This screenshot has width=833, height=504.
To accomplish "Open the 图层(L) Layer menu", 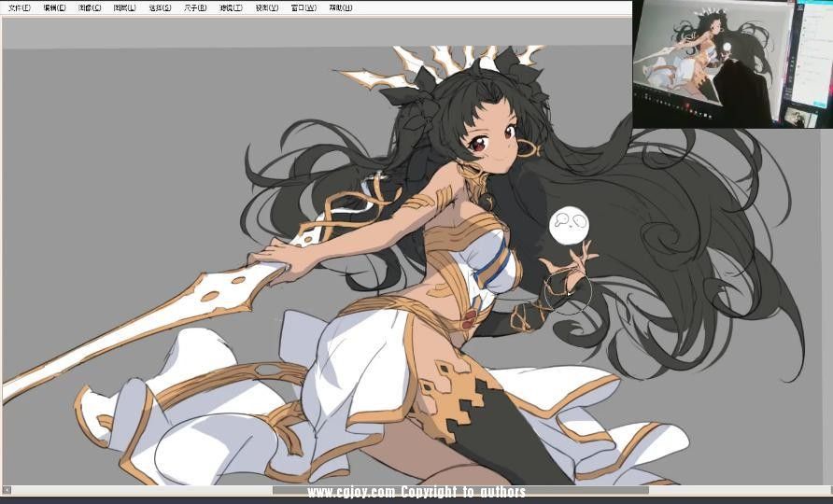I will coord(125,8).
